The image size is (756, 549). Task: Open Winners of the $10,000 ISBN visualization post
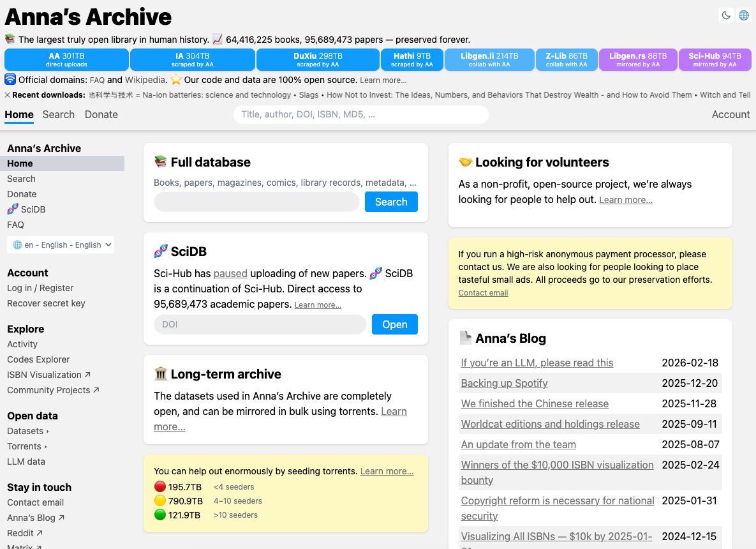click(558, 472)
